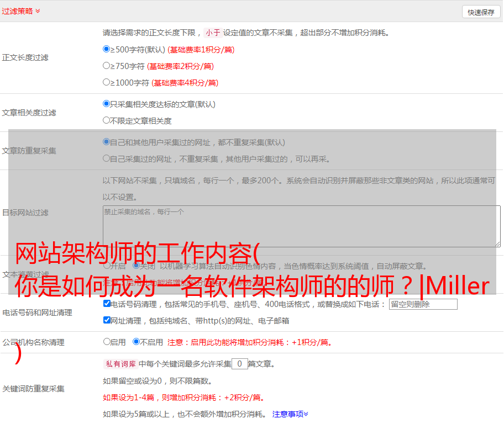Select 自己和其他用户采集过的网址 dedupe option

click(107, 142)
